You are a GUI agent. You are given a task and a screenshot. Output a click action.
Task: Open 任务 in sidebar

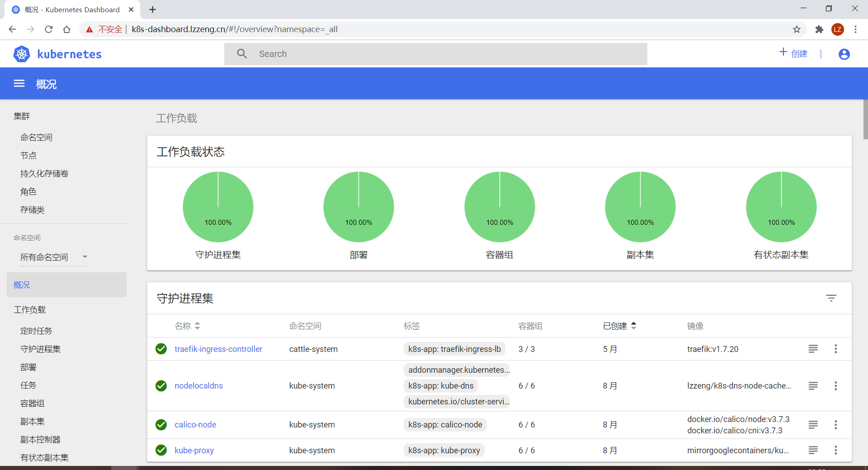point(28,385)
